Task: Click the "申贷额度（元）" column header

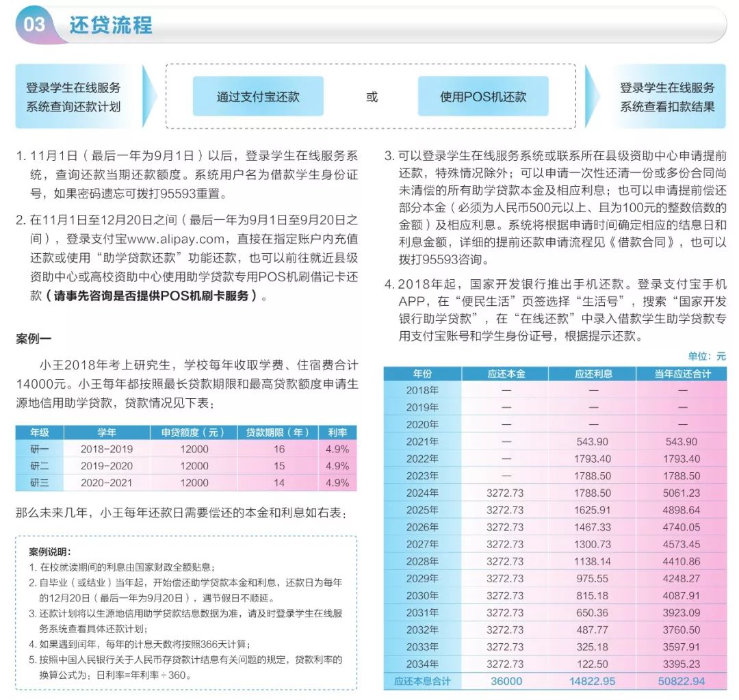Action: coord(194,432)
